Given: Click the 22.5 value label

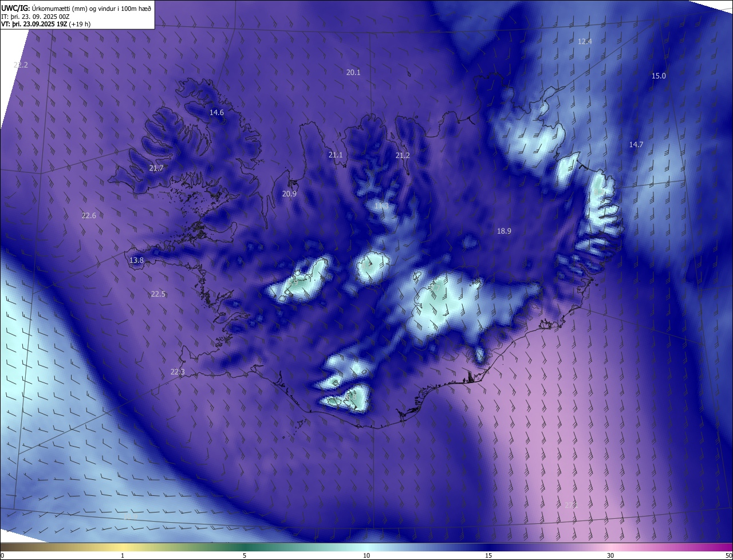Looking at the screenshot, I should click(x=158, y=294).
